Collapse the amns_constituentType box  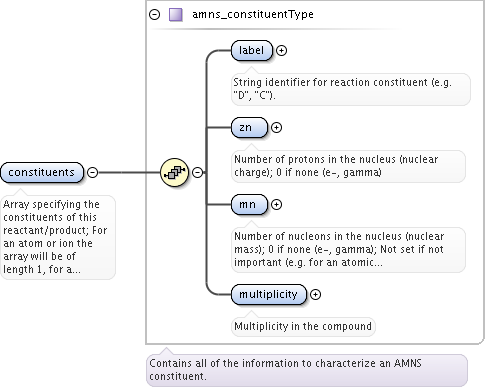[x=154, y=15]
